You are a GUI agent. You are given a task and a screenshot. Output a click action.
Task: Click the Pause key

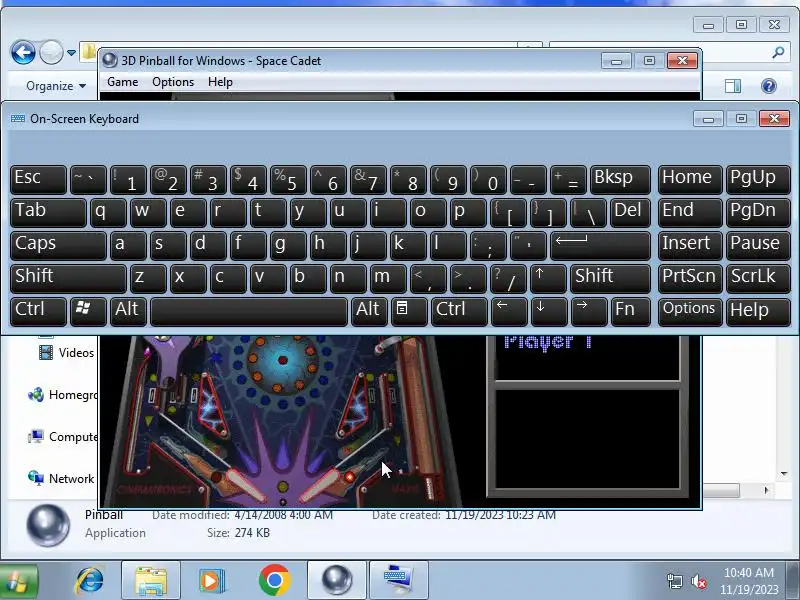coord(758,245)
